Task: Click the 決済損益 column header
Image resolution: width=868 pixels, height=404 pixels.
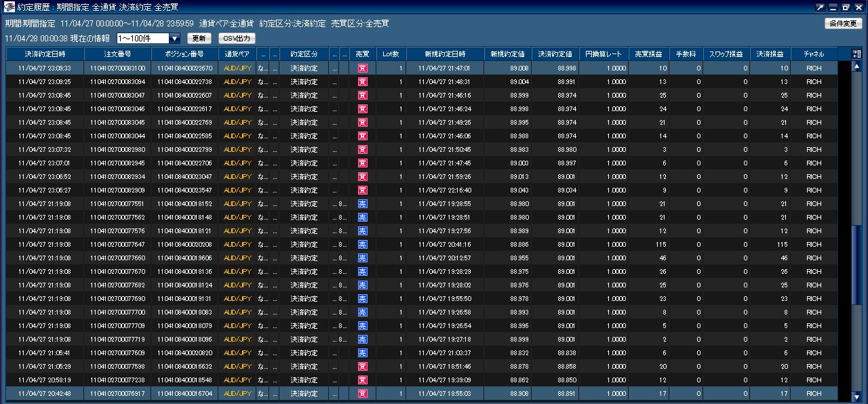Action: tap(770, 54)
